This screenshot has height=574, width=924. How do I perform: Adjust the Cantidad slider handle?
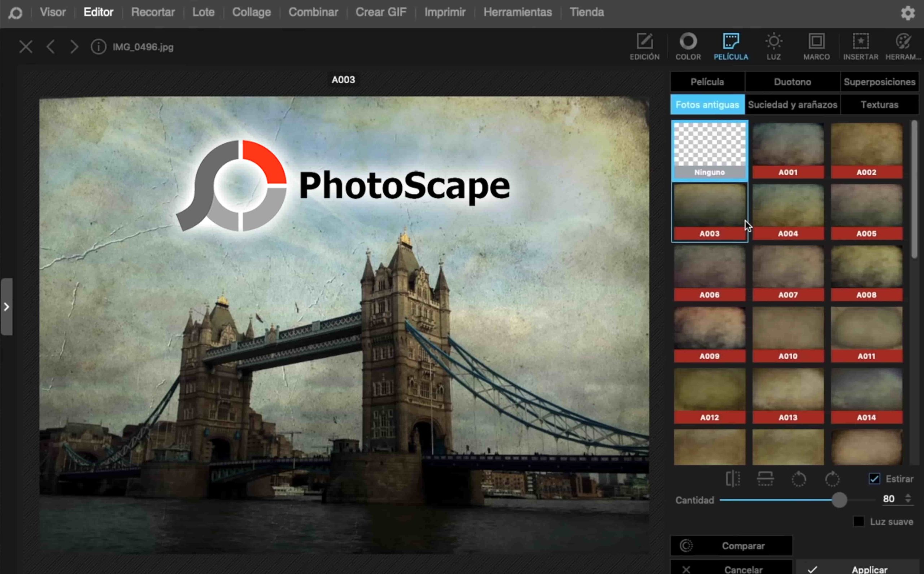pyautogui.click(x=839, y=500)
